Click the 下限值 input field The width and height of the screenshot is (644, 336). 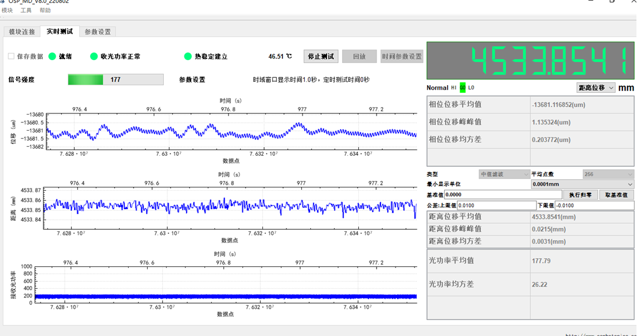pyautogui.click(x=594, y=205)
